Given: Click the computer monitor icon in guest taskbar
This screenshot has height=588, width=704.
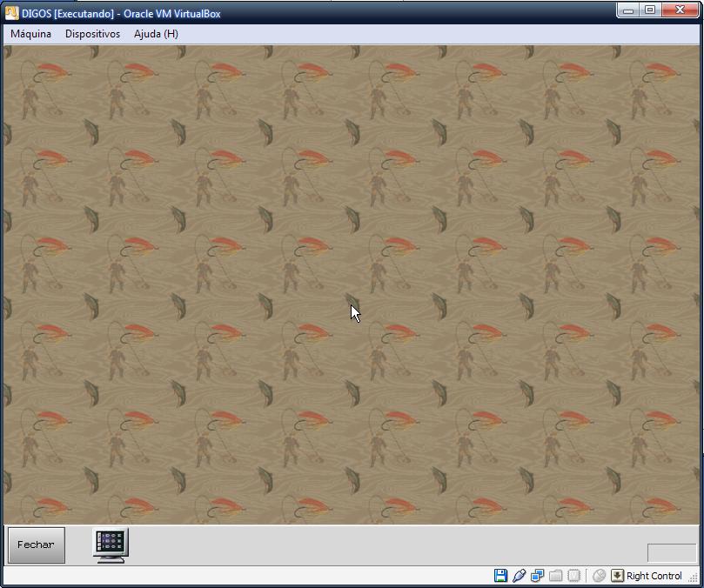Looking at the screenshot, I should coord(111,545).
